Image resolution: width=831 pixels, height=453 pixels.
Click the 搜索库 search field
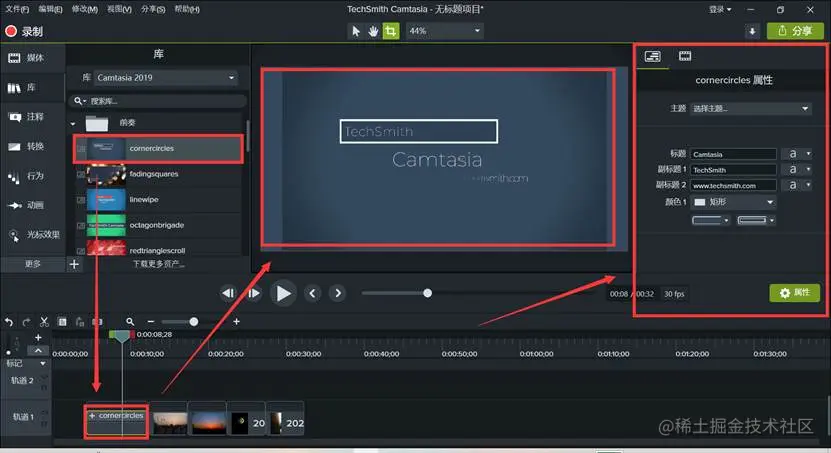[x=157, y=101]
